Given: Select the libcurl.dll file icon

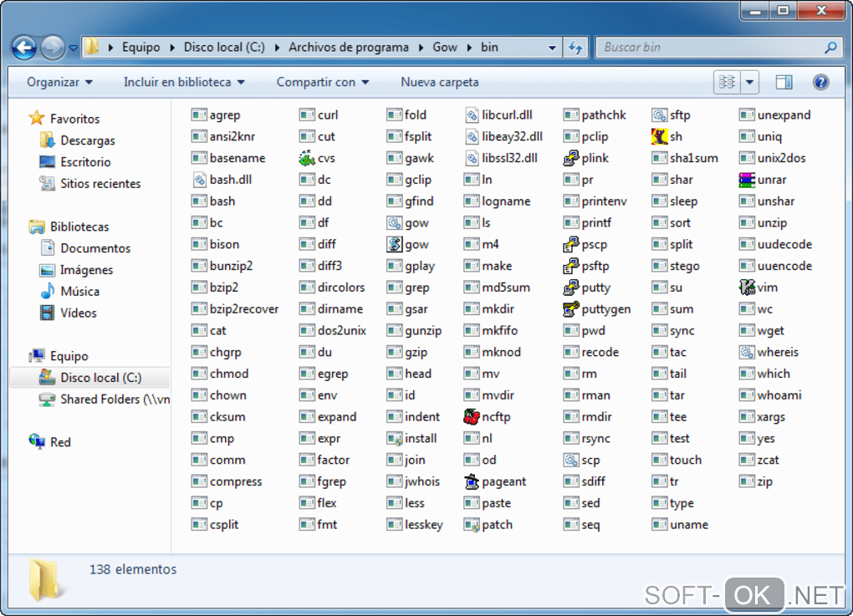Looking at the screenshot, I should [x=472, y=115].
